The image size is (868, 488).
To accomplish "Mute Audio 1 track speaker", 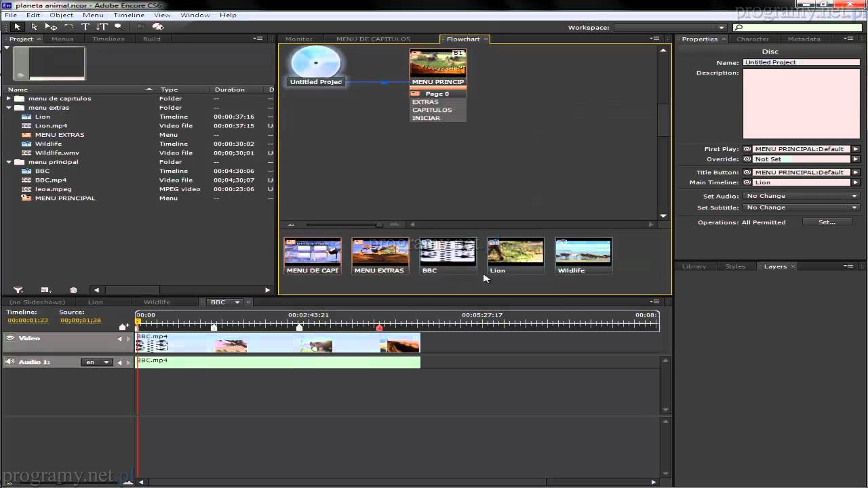I will [x=9, y=362].
